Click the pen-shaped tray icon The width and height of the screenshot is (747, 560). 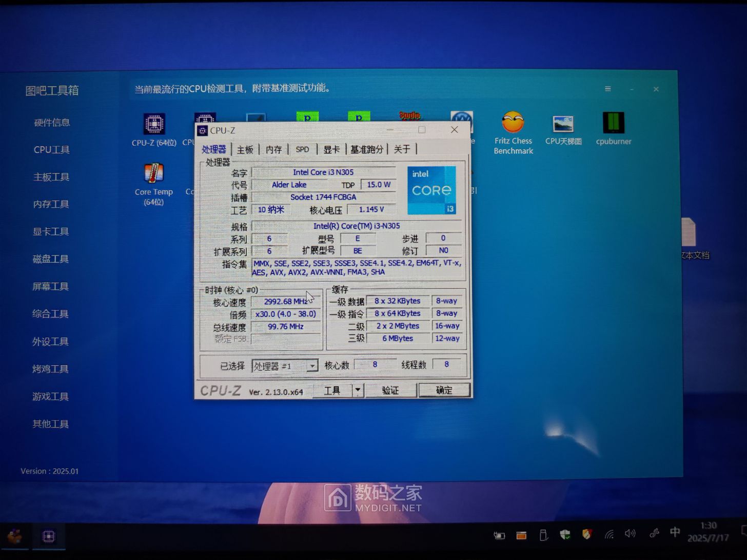pos(654,533)
